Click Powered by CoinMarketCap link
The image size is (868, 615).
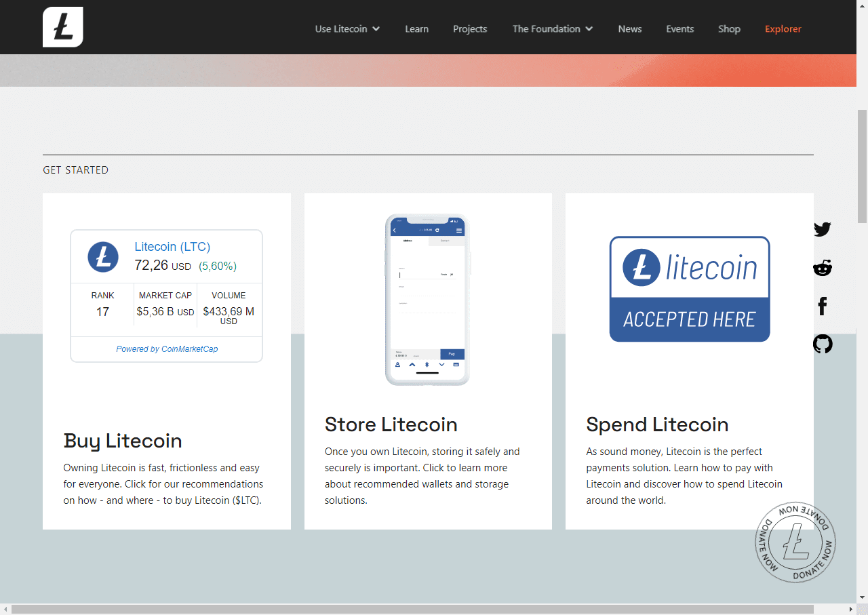click(167, 349)
